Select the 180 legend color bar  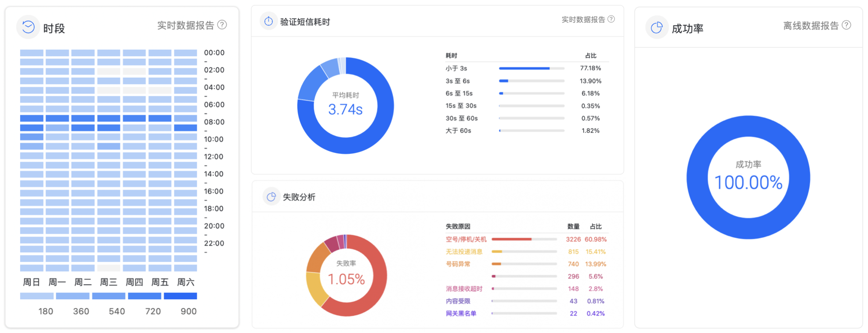tap(37, 296)
